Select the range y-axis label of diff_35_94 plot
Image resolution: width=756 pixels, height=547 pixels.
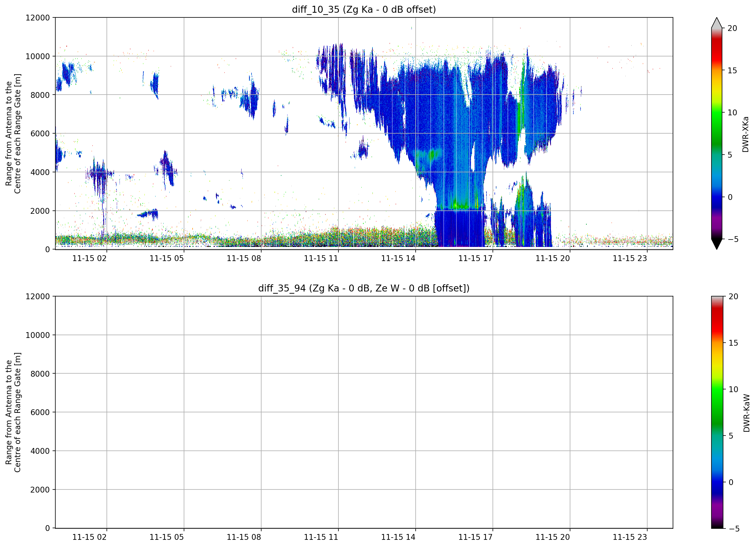[13, 412]
